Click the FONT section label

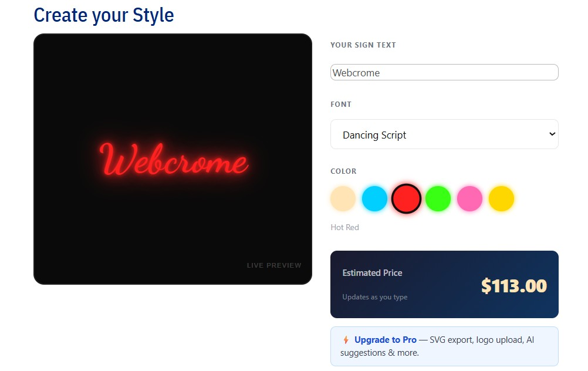tap(341, 104)
